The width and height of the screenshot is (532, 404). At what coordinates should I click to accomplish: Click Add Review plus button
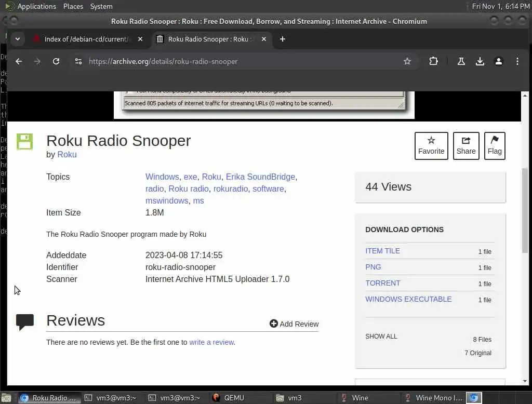pos(294,324)
